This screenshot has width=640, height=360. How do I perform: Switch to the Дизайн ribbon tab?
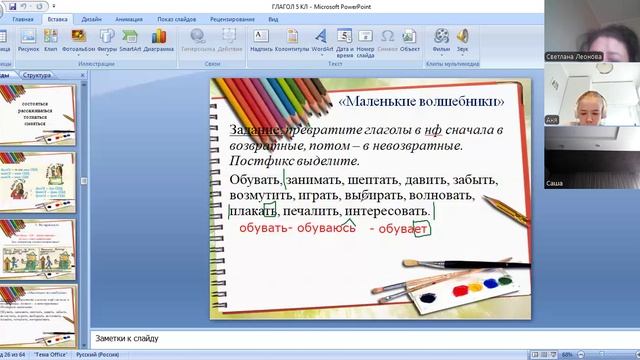pos(91,19)
